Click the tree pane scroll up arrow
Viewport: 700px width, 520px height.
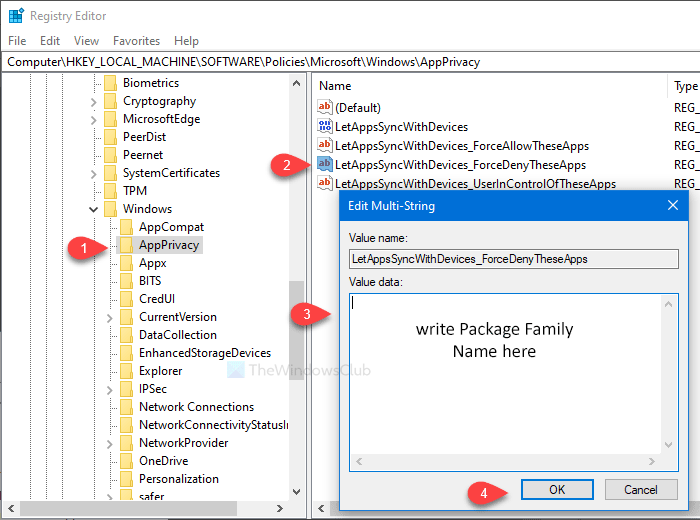(x=296, y=83)
